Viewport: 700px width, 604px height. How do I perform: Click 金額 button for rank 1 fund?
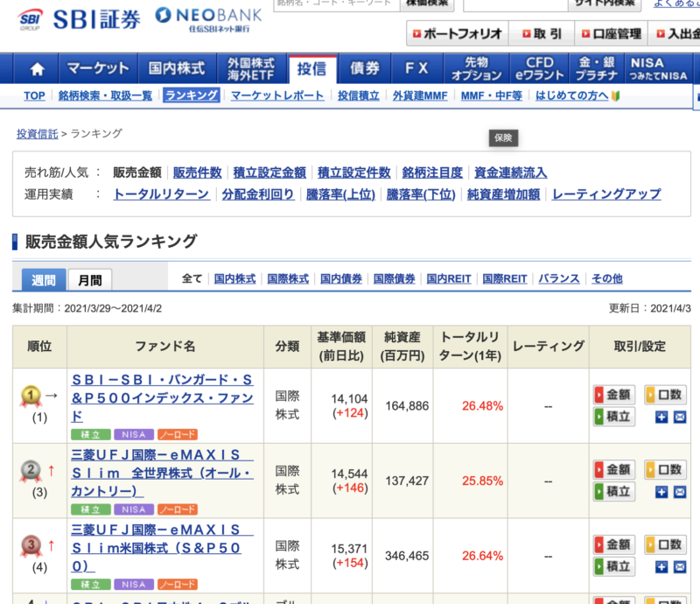[613, 395]
